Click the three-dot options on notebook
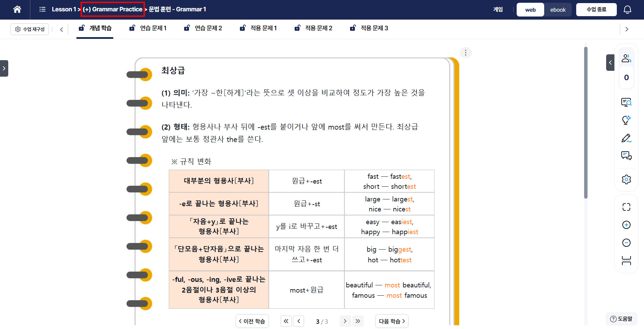Screen dimensions: 644x329 (x=466, y=53)
